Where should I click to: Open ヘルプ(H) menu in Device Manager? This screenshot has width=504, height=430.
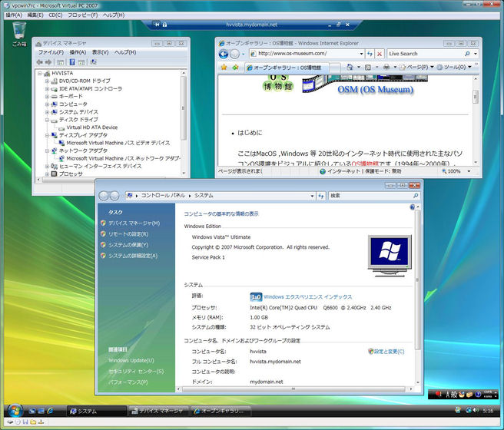click(125, 52)
